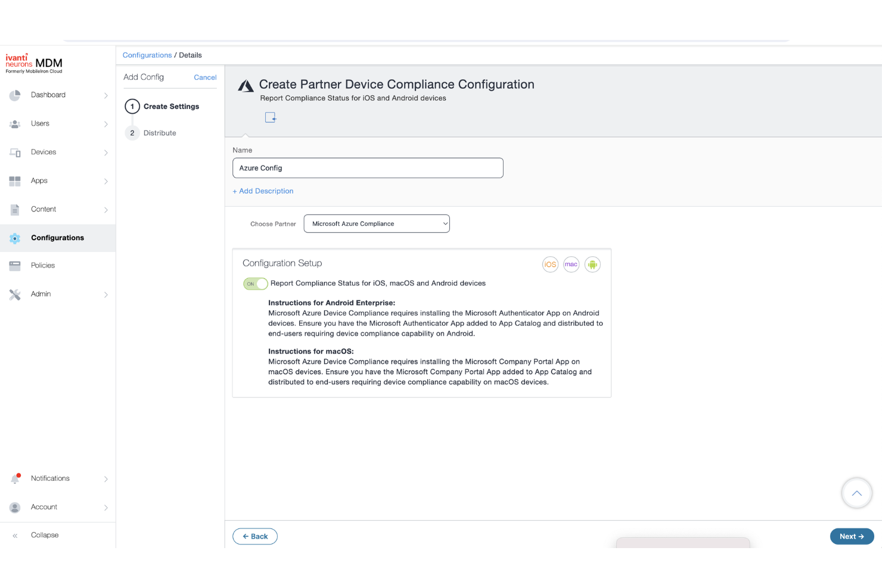Image resolution: width=882 pixels, height=588 pixels.
Task: Toggle Report Compliance Status switch off
Action: tap(256, 284)
